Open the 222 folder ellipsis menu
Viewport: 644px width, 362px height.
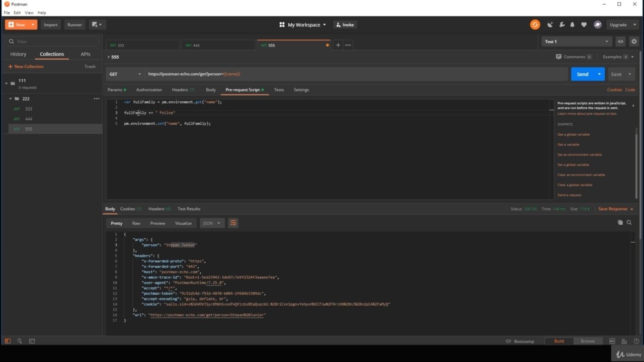pos(97,99)
